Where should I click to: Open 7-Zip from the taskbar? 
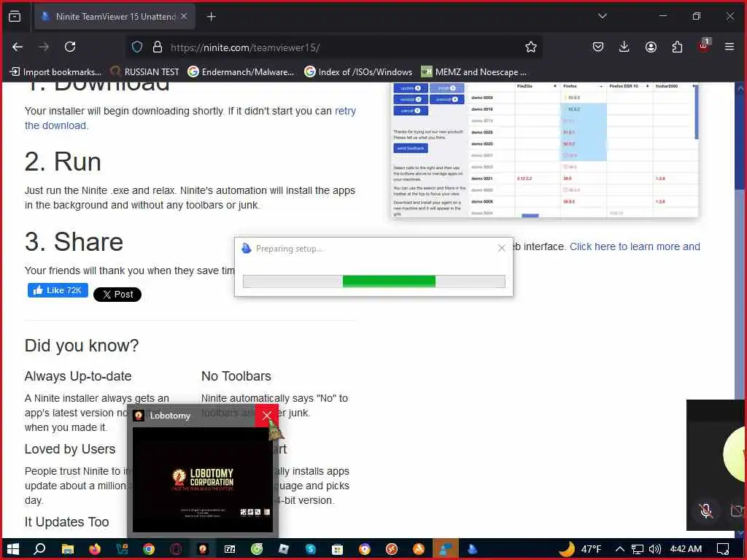coord(230,549)
